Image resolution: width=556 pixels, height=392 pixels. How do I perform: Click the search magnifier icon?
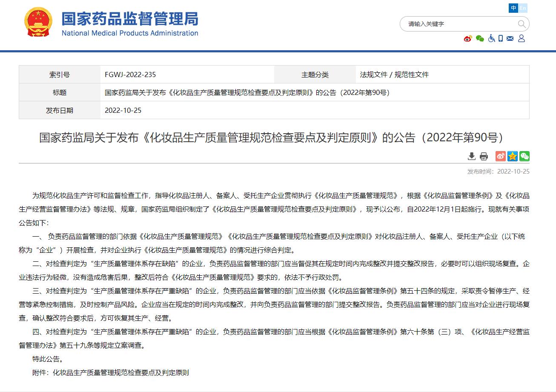pos(522,24)
